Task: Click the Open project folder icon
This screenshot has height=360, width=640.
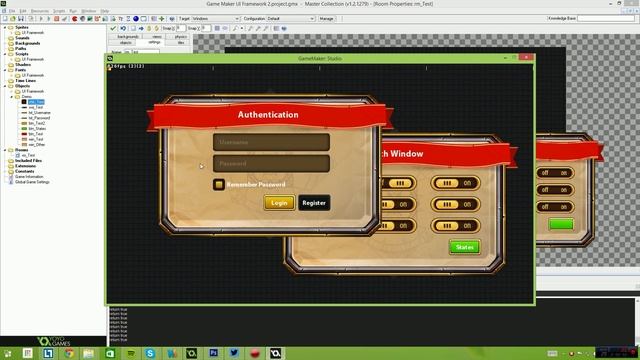Action: [13, 18]
